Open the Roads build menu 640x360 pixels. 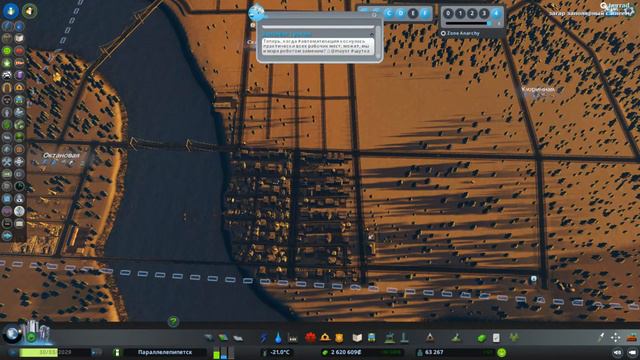pyautogui.click(x=209, y=338)
